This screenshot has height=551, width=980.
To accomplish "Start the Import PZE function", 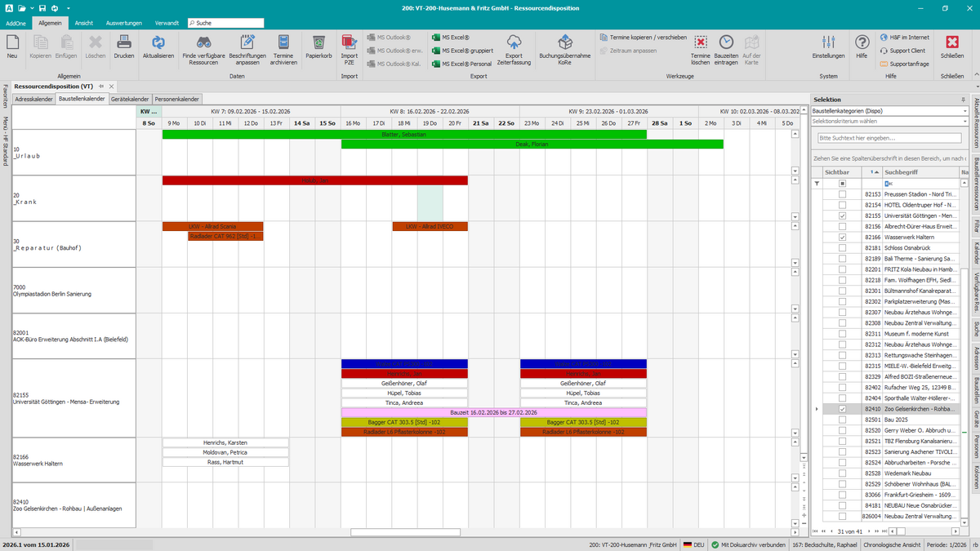I will click(349, 43).
